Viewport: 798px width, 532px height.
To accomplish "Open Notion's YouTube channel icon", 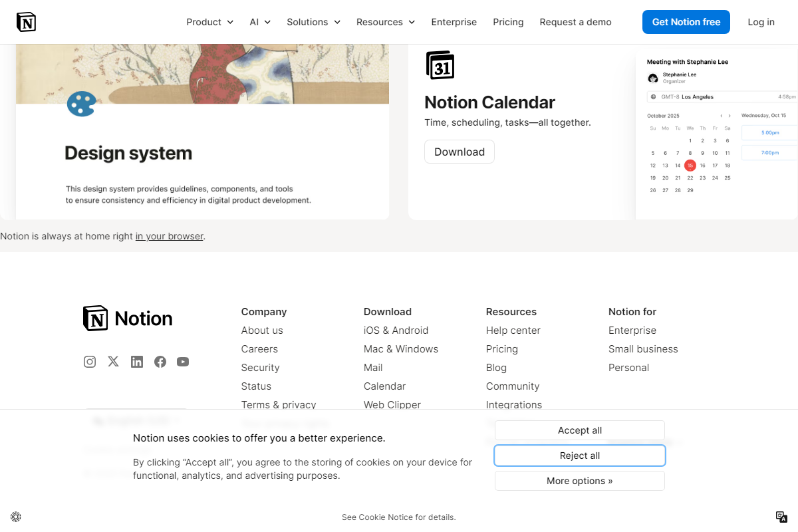I will click(183, 361).
